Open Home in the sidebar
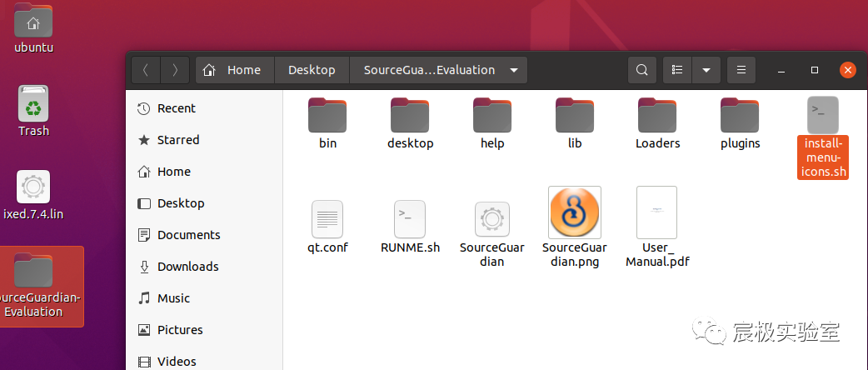Viewport: 868px width, 370px height. click(x=204, y=172)
